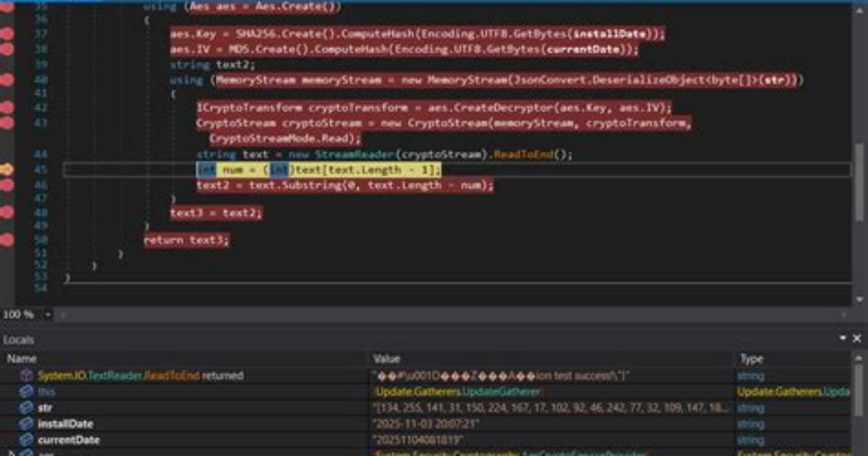Click the editor scroll-down arrow
The image size is (868, 456).
[x=860, y=300]
